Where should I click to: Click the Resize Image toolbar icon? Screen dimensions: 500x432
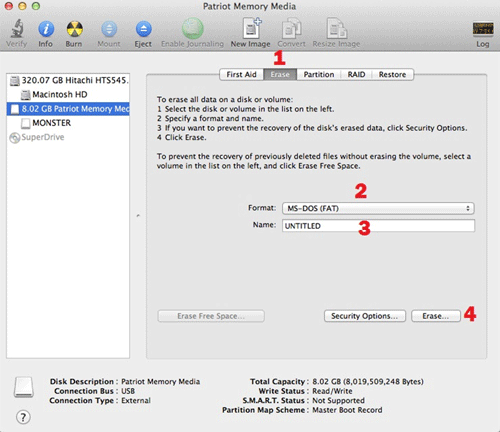[336, 29]
